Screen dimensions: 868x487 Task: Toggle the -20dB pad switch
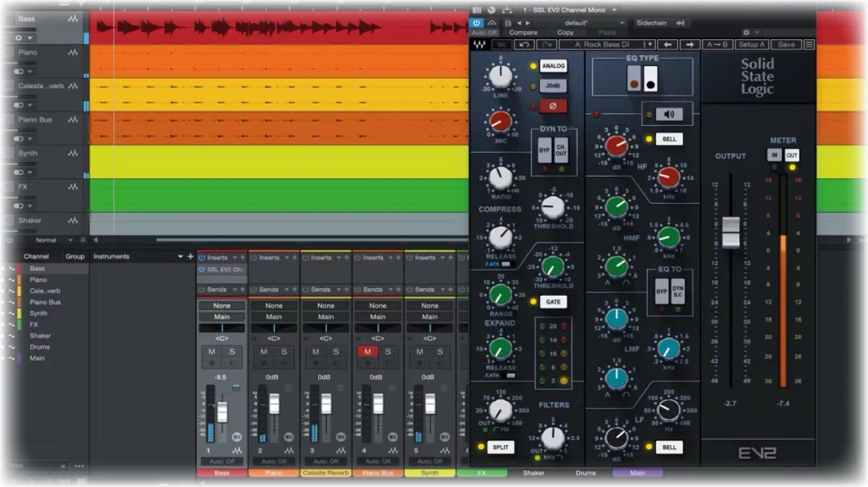pyautogui.click(x=553, y=86)
